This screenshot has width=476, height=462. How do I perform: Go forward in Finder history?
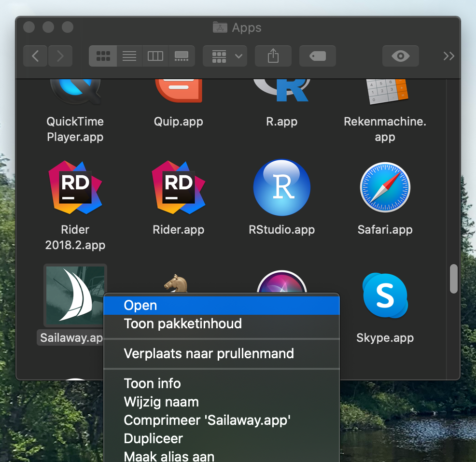(x=60, y=56)
